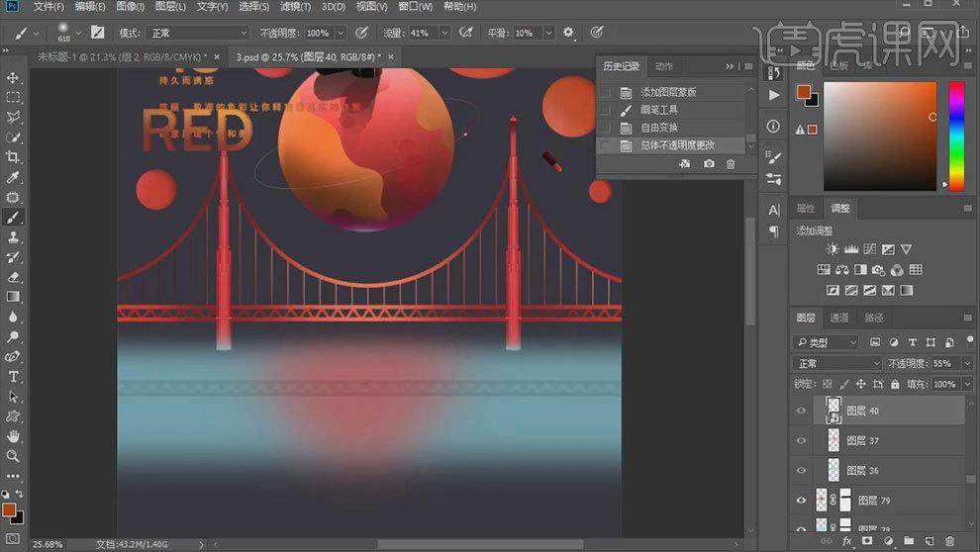Hide layer 图层 40
This screenshot has height=552, width=980.
coord(801,411)
